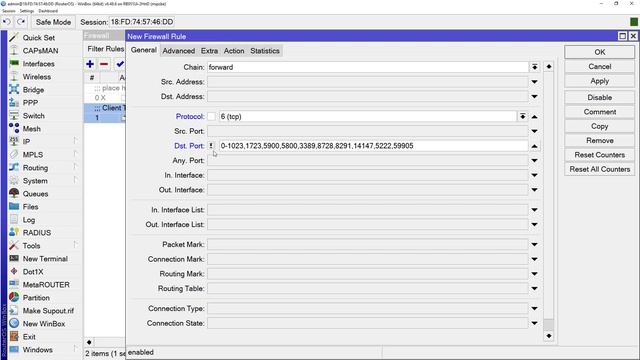
Task: Click Cancel button
Action: tap(600, 67)
